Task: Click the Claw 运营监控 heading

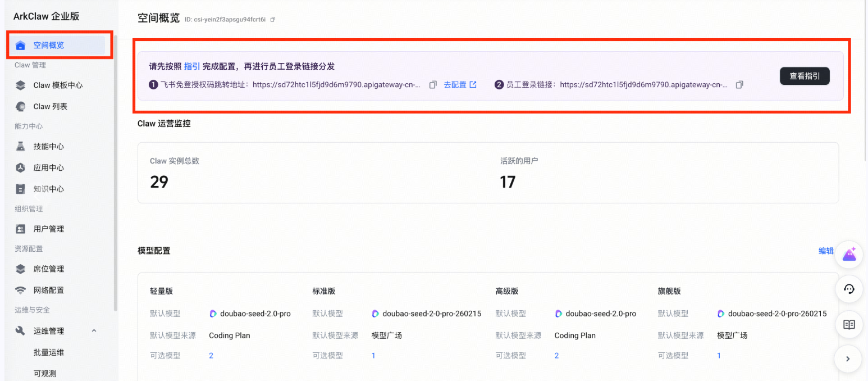Action: [164, 124]
